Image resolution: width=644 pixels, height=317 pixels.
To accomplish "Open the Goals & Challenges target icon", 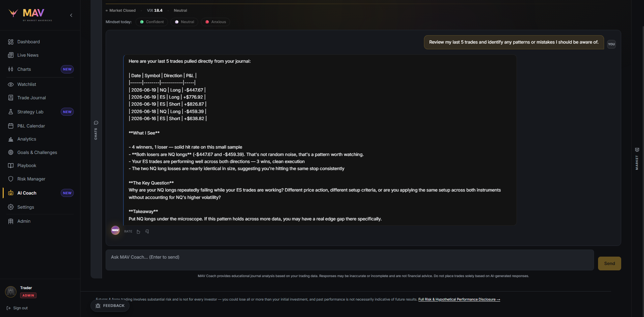I will 11,152.
